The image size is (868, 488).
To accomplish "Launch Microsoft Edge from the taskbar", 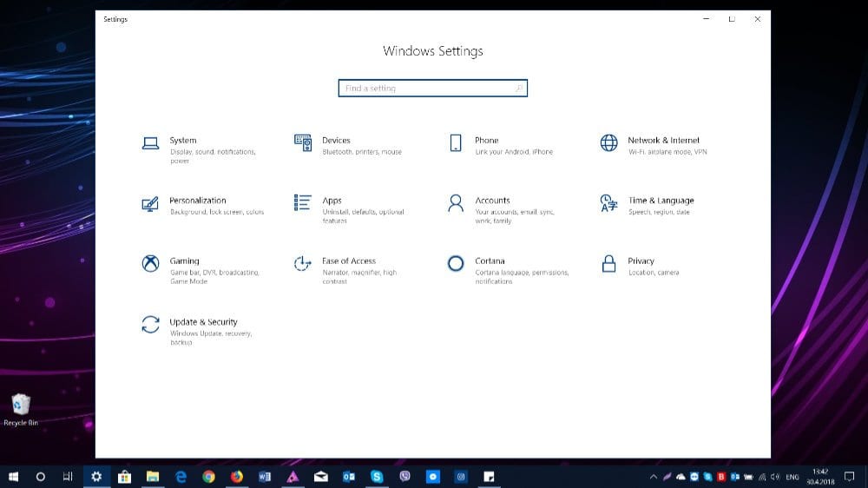I will click(181, 477).
